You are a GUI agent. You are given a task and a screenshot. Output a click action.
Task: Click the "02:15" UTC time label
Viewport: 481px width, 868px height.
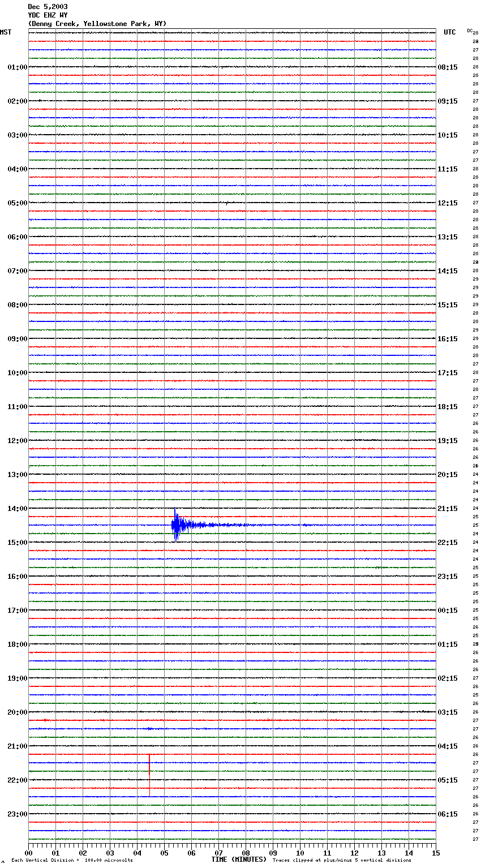(x=448, y=678)
